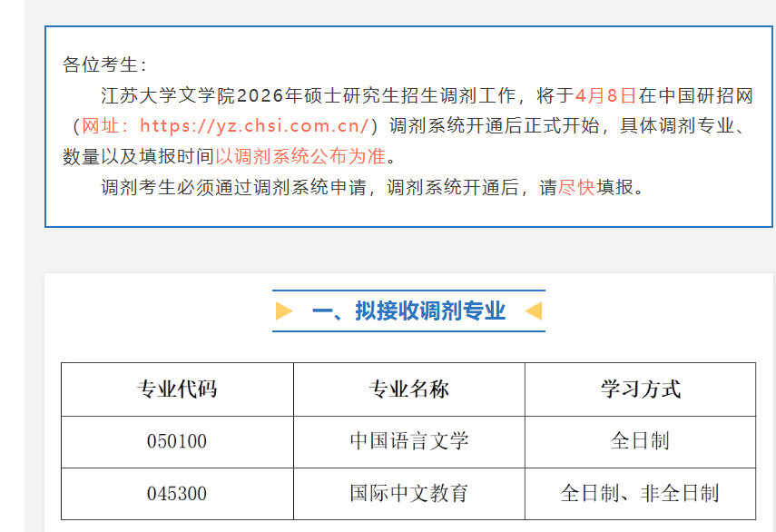Image resolution: width=776 pixels, height=532 pixels.
Task: Click the orange left-pointing triangle after the heading
Action: tap(533, 311)
